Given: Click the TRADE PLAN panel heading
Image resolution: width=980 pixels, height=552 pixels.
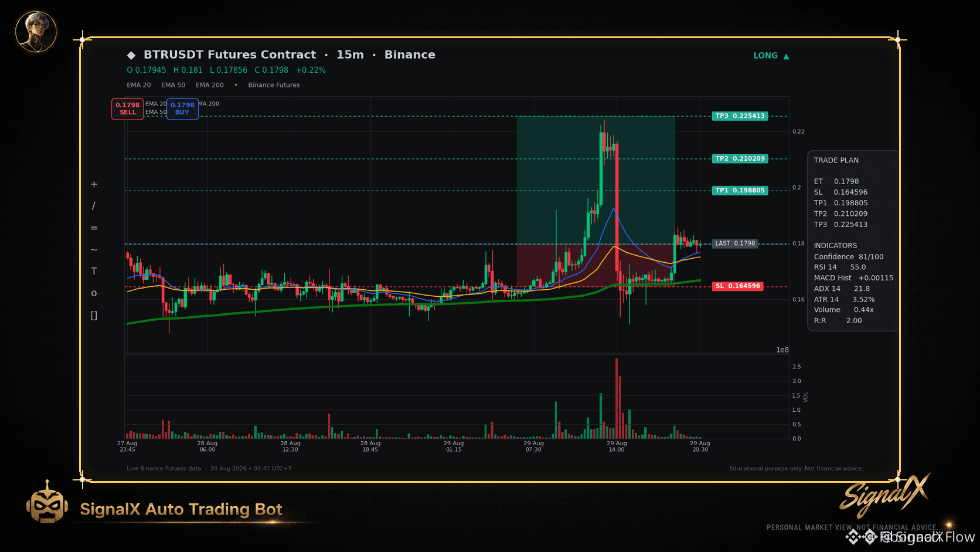Looking at the screenshot, I should (x=836, y=160).
